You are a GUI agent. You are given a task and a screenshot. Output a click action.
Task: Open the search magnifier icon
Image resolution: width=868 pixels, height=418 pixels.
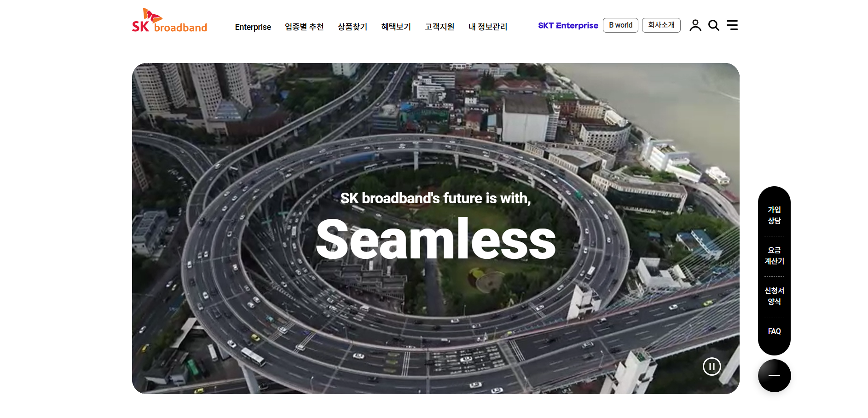pos(713,25)
